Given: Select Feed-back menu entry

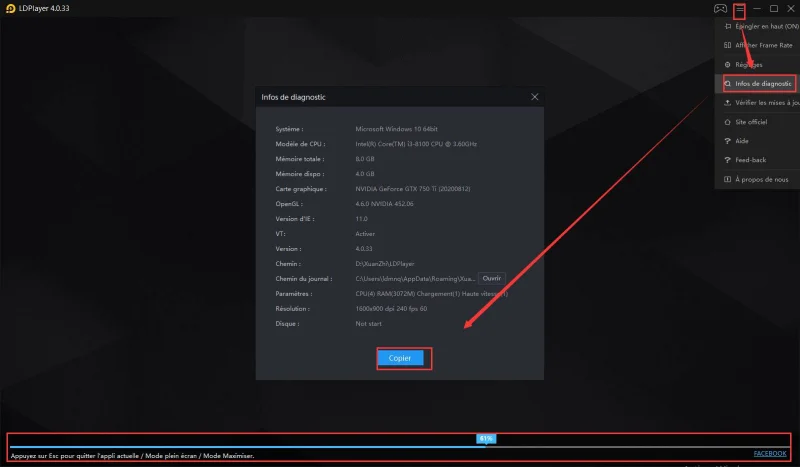Looking at the screenshot, I should click(758, 160).
